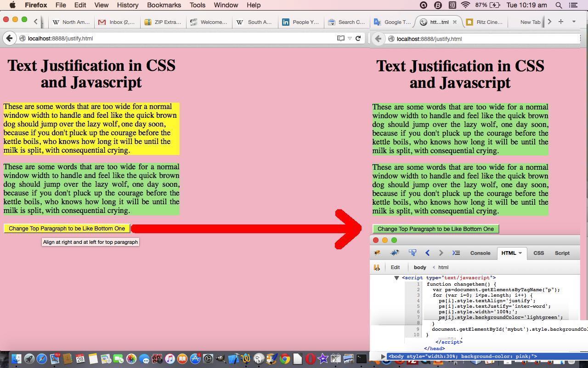The width and height of the screenshot is (588, 368).
Task: Open the Tools menu
Action: pos(197,5)
